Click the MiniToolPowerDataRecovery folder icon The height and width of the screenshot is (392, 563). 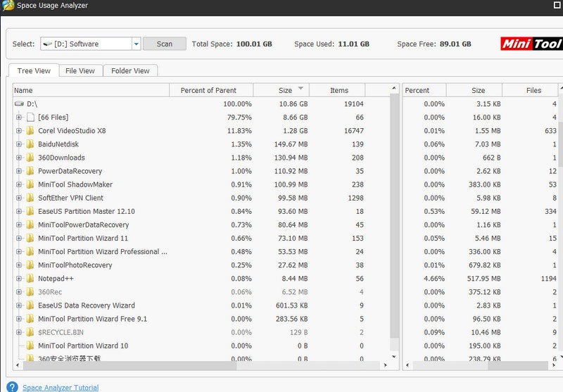(30, 225)
